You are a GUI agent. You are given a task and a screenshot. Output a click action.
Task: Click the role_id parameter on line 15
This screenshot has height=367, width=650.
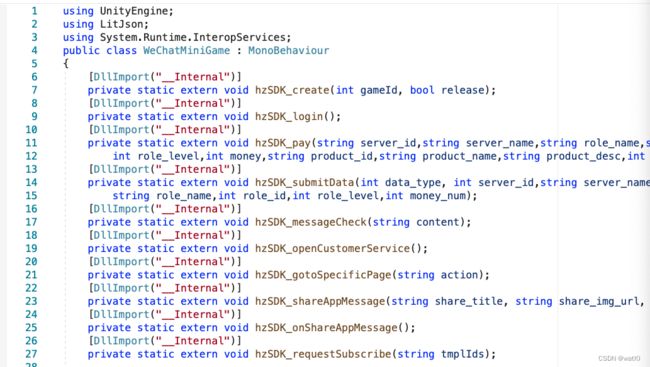(x=264, y=196)
